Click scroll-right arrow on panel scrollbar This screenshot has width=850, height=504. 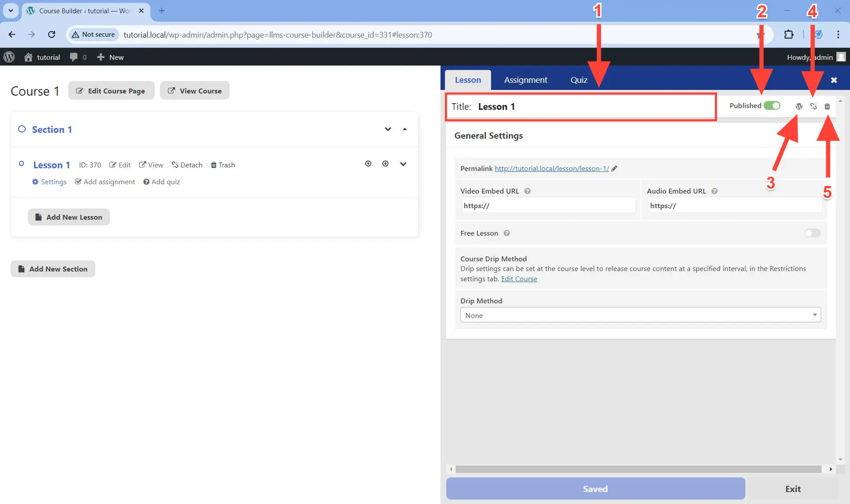point(831,469)
